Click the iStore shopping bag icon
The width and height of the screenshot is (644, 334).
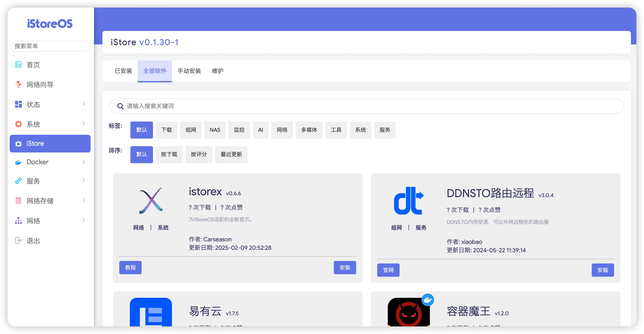(18, 144)
